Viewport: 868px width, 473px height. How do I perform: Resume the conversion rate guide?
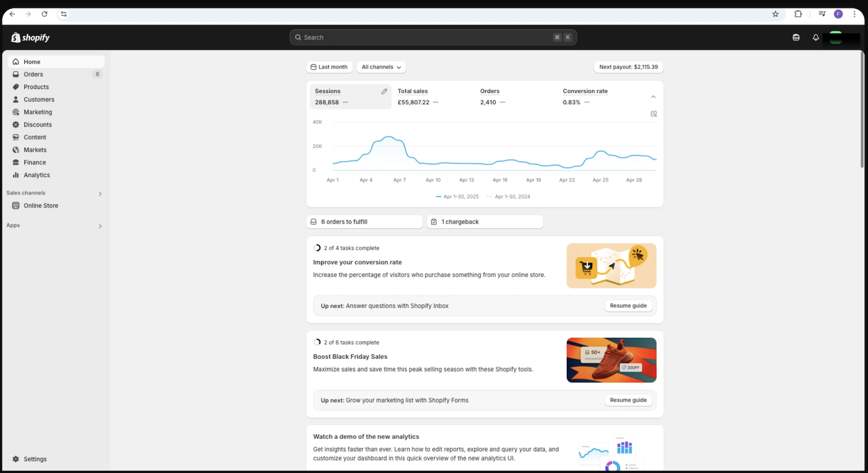628,306
